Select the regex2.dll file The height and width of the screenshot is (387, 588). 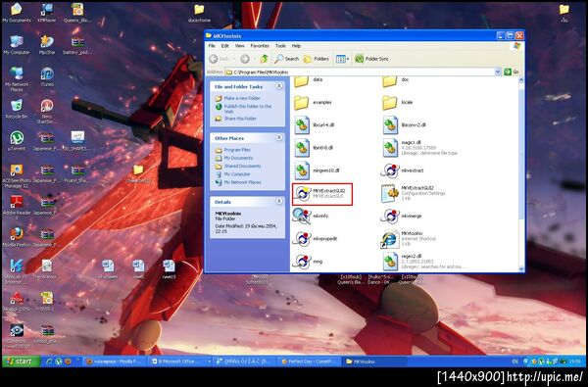point(423,262)
